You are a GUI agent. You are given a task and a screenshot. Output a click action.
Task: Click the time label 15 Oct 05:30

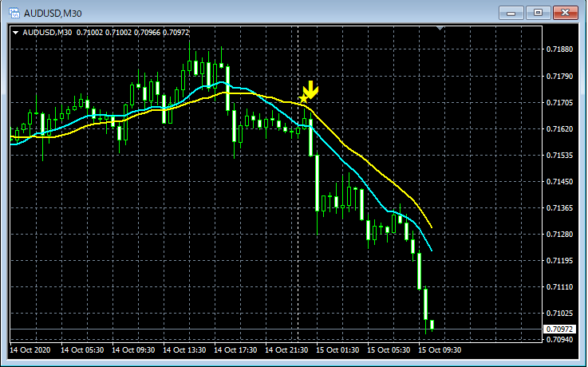(388, 350)
